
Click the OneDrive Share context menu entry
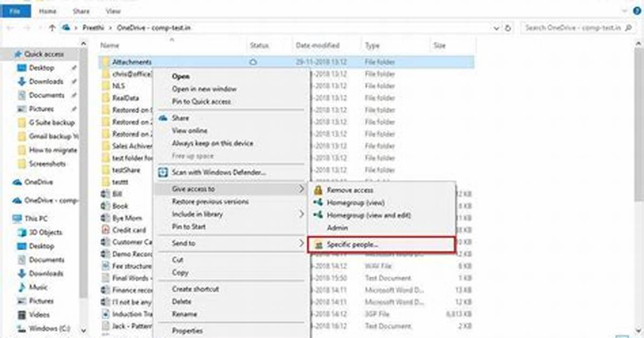pos(180,118)
